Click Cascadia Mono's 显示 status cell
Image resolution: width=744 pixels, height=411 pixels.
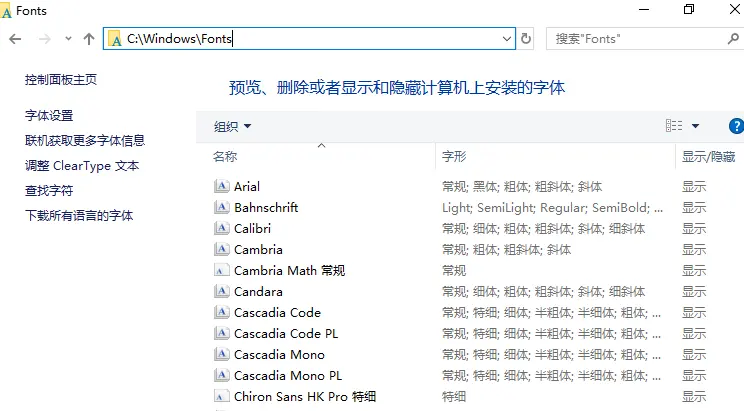tap(694, 355)
